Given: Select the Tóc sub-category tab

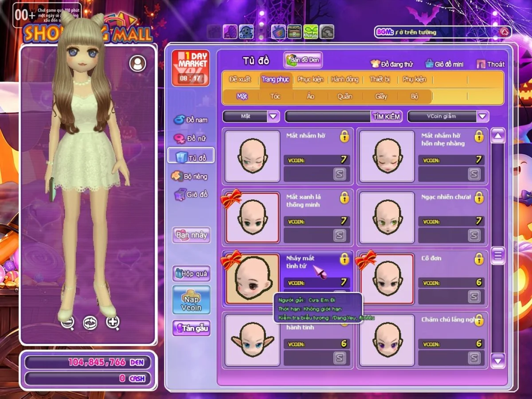Looking at the screenshot, I should pyautogui.click(x=275, y=96).
